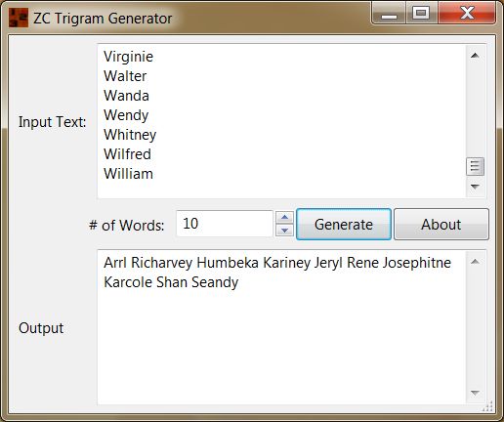
Task: Click the name William in input text
Action: pos(128,174)
